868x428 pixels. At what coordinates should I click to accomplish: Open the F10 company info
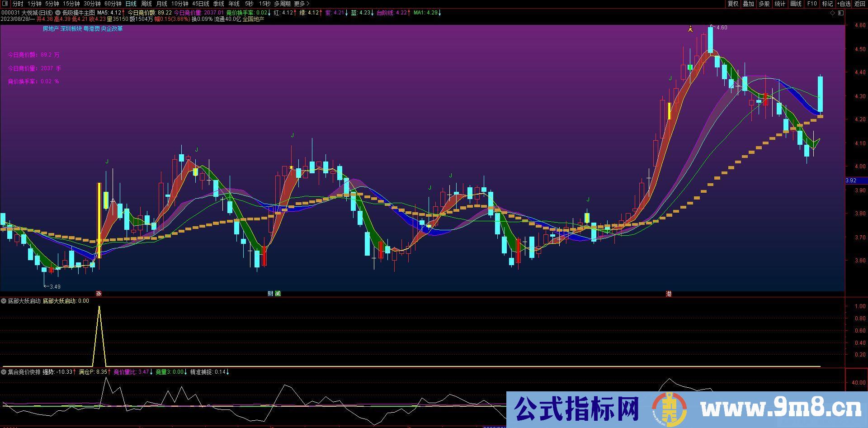click(812, 4)
